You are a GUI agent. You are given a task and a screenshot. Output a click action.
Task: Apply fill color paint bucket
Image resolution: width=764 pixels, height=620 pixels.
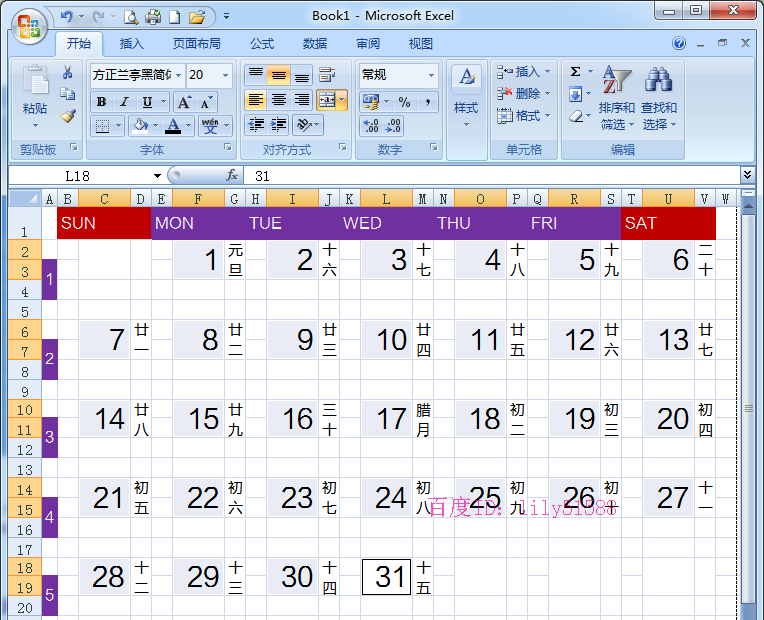[140, 126]
